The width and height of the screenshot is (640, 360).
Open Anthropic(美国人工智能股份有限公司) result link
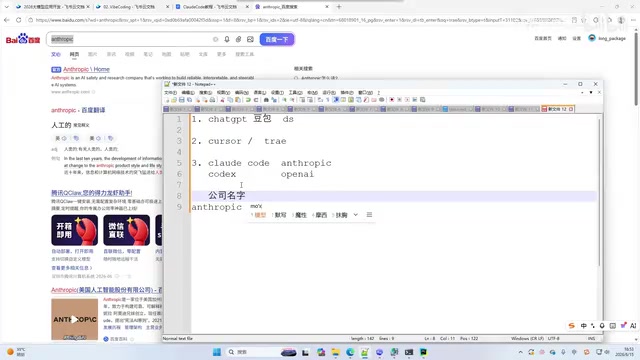tap(107, 290)
